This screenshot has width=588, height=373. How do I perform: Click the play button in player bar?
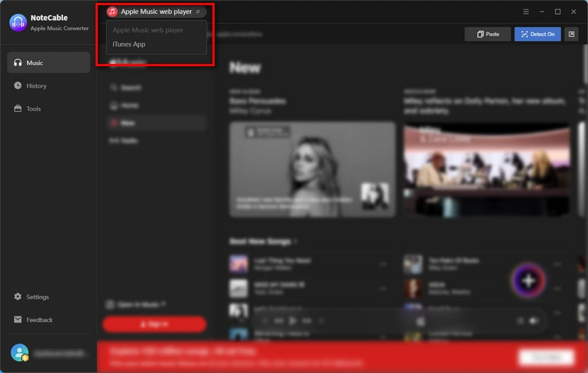coord(293,321)
